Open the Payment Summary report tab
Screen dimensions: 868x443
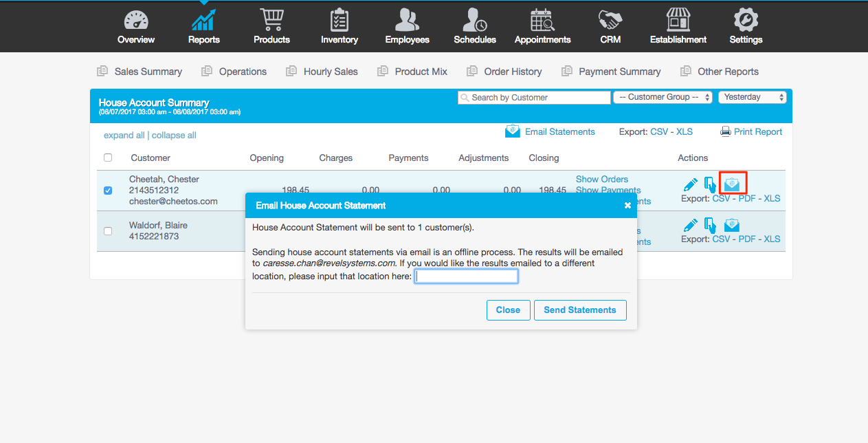coord(619,71)
